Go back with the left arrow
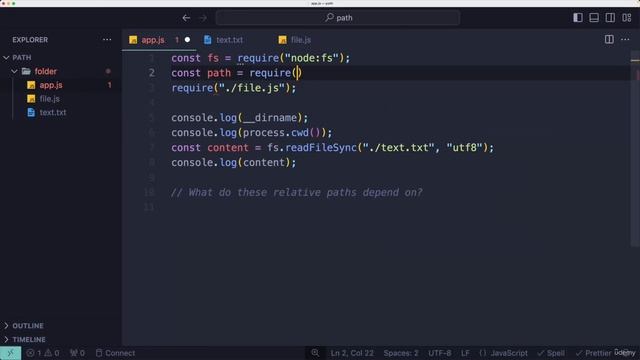This screenshot has height=360, width=640. tap(186, 18)
